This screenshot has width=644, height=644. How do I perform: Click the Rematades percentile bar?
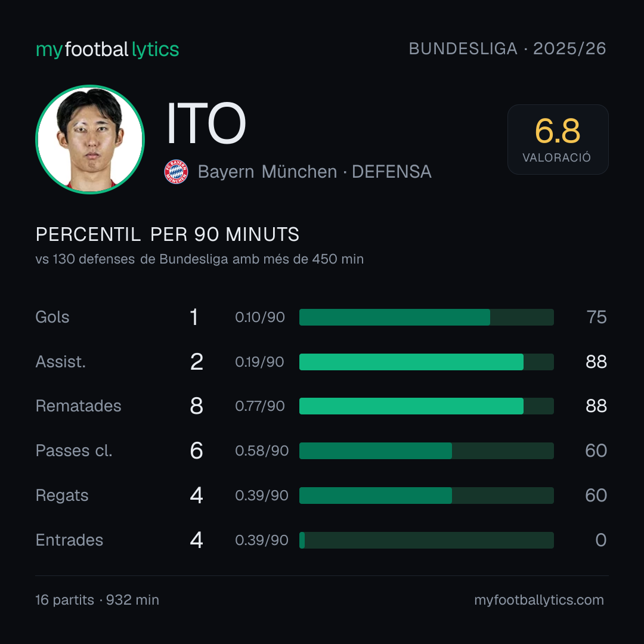[426, 406]
